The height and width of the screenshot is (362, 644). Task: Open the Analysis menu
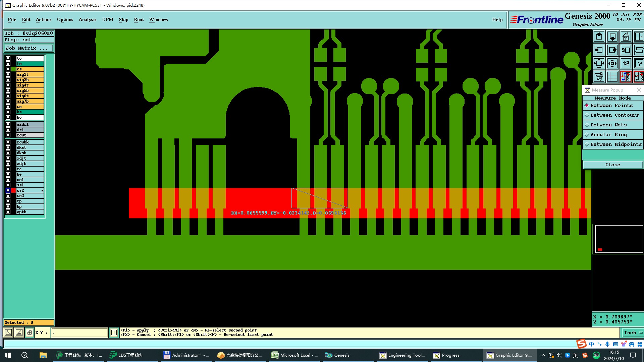[87, 19]
